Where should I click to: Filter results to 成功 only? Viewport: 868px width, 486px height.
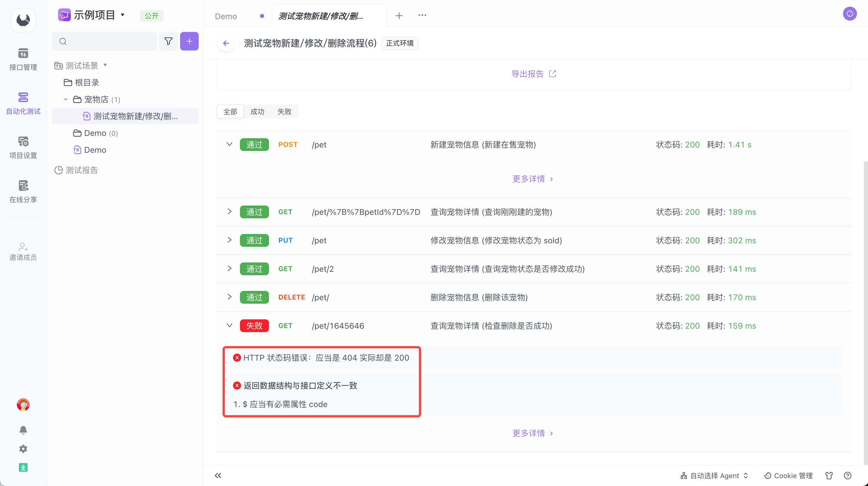[257, 111]
